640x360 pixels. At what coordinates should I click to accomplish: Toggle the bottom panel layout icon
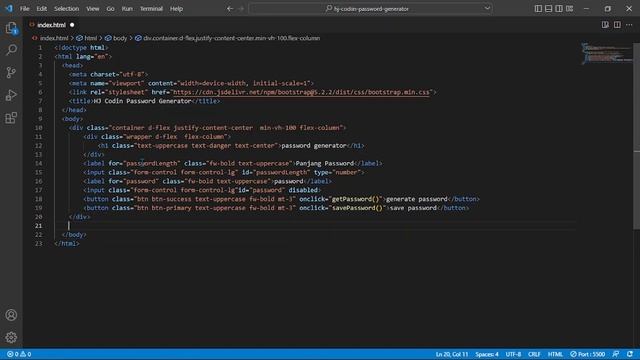point(549,9)
